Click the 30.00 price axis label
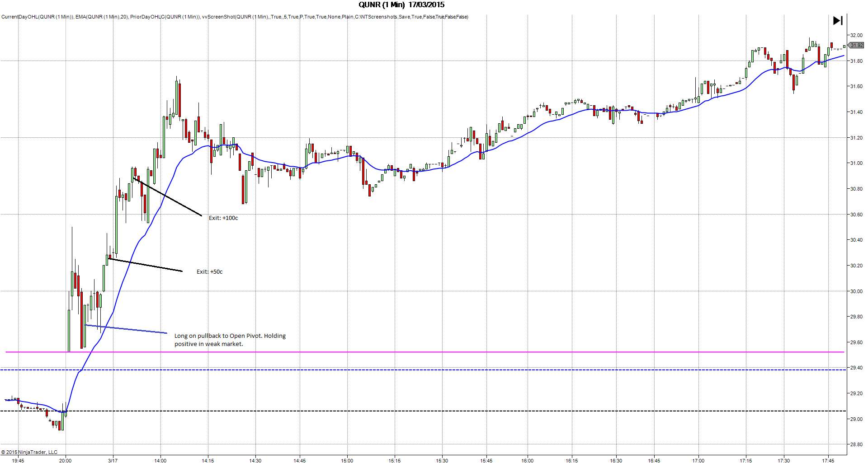868x467 pixels. (x=856, y=291)
